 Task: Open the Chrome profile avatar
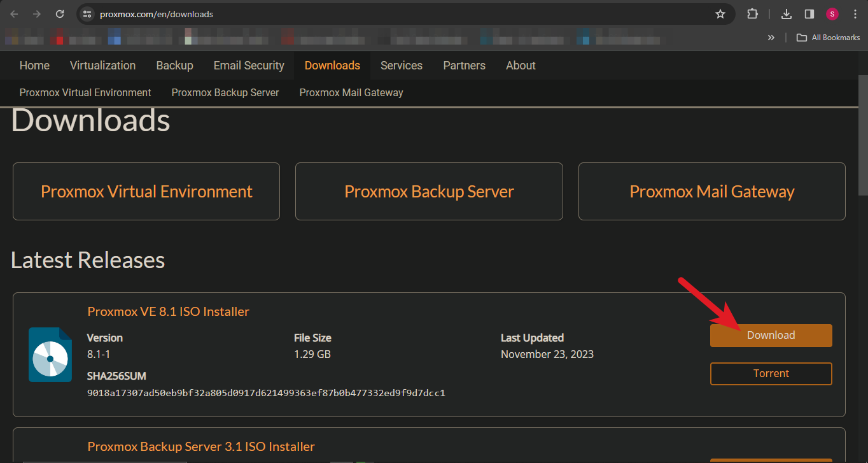tap(832, 14)
